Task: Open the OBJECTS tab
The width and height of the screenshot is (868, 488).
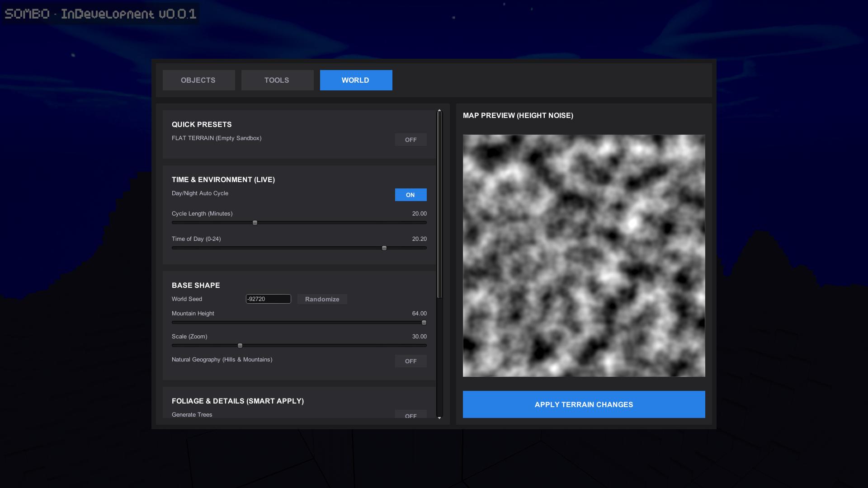Action: point(198,80)
